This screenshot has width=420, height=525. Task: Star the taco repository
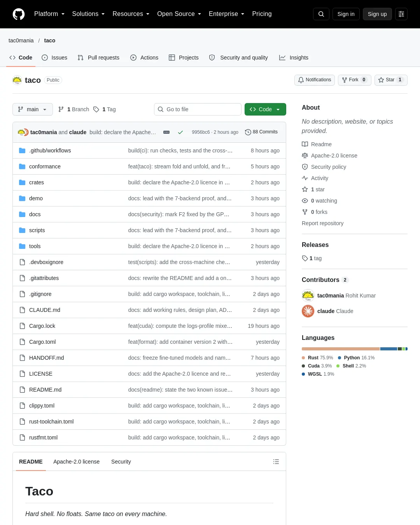[391, 80]
